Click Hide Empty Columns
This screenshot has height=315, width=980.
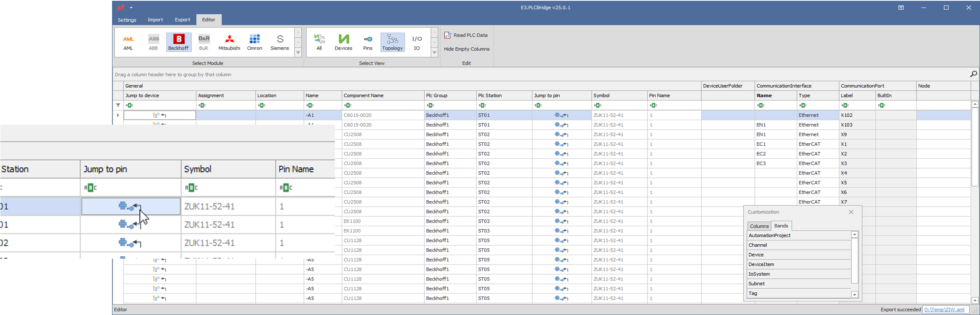click(466, 49)
